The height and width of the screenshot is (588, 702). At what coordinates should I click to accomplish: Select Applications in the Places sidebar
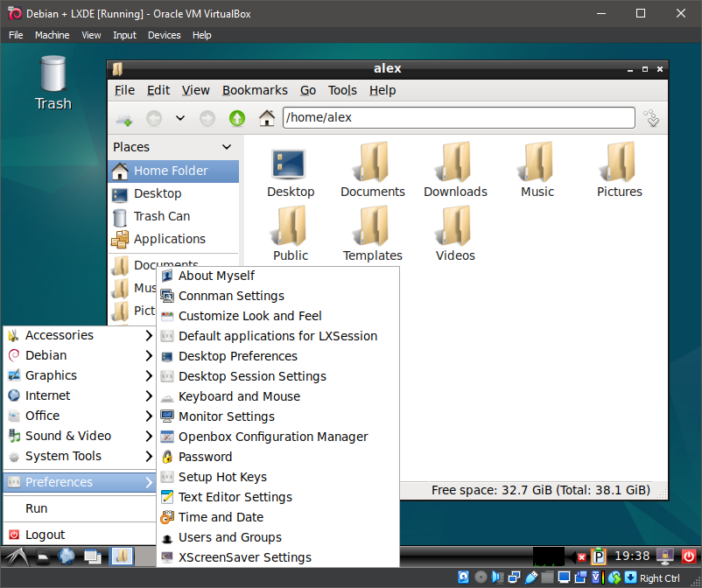pos(167,239)
